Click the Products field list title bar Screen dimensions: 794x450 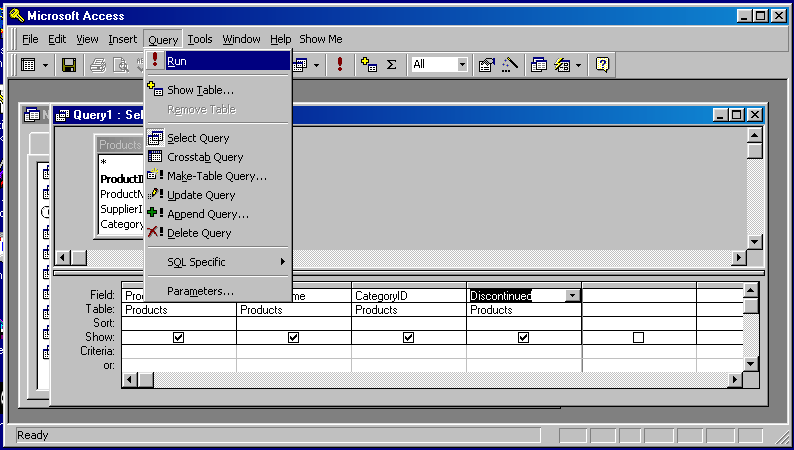coord(121,145)
